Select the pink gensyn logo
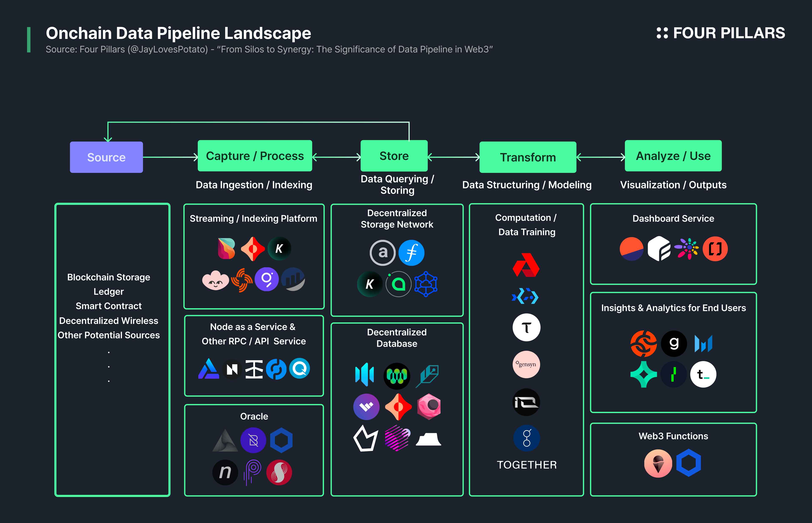Viewport: 812px width, 523px height. (x=526, y=364)
